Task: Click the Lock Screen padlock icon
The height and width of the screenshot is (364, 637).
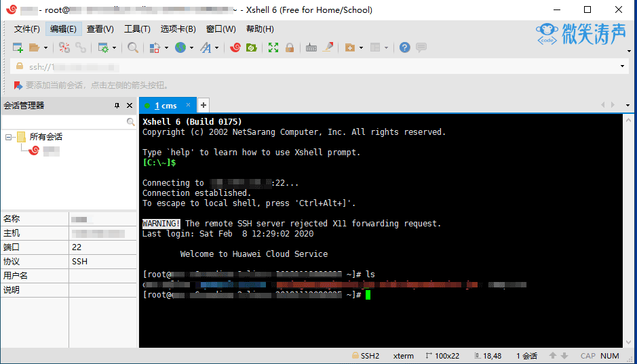Action: tap(290, 47)
